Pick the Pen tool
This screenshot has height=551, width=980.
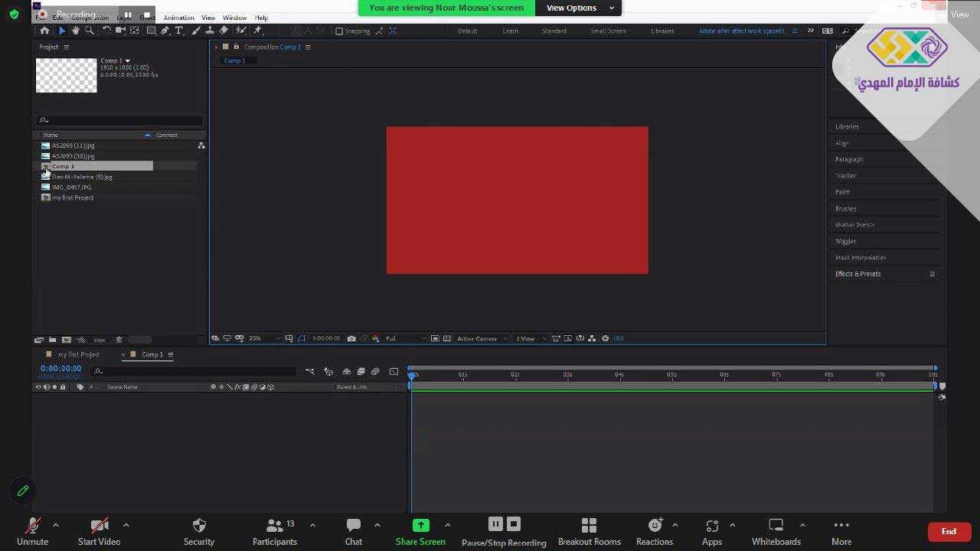click(165, 31)
